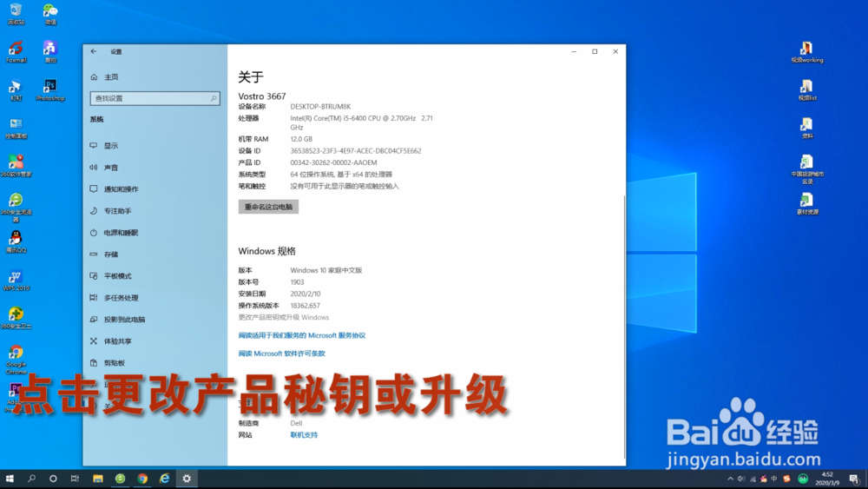868x489 pixels.
Task: Open the 爱拍 desktop icon
Action: click(50, 51)
